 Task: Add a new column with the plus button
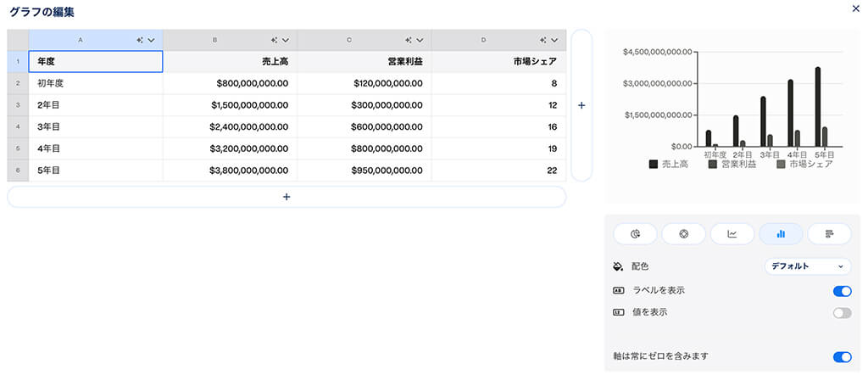coord(581,105)
